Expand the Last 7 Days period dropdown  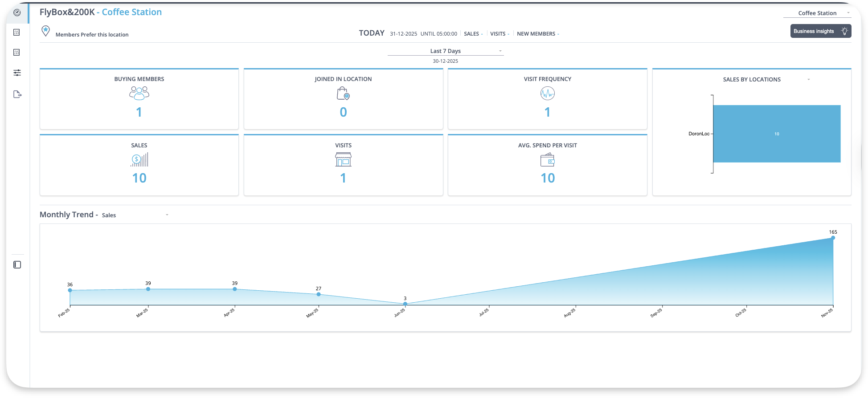coord(445,51)
